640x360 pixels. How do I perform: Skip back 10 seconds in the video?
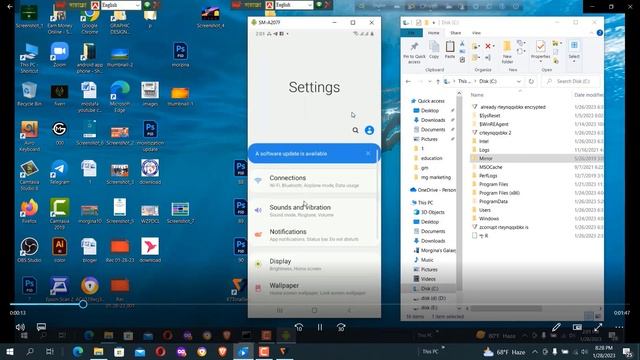pyautogui.click(x=299, y=327)
